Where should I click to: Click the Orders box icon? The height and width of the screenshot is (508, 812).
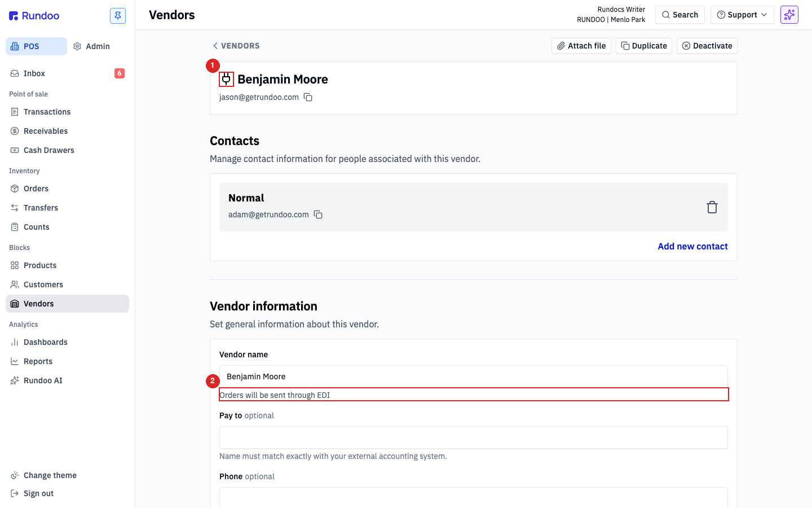pos(15,189)
